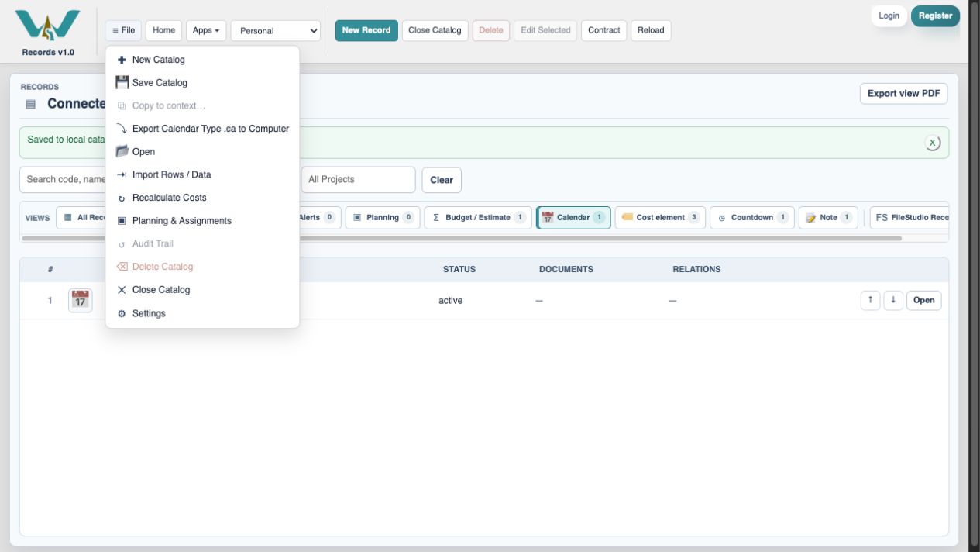Clear the search filters
Image resolution: width=980 pixels, height=552 pixels.
click(442, 180)
